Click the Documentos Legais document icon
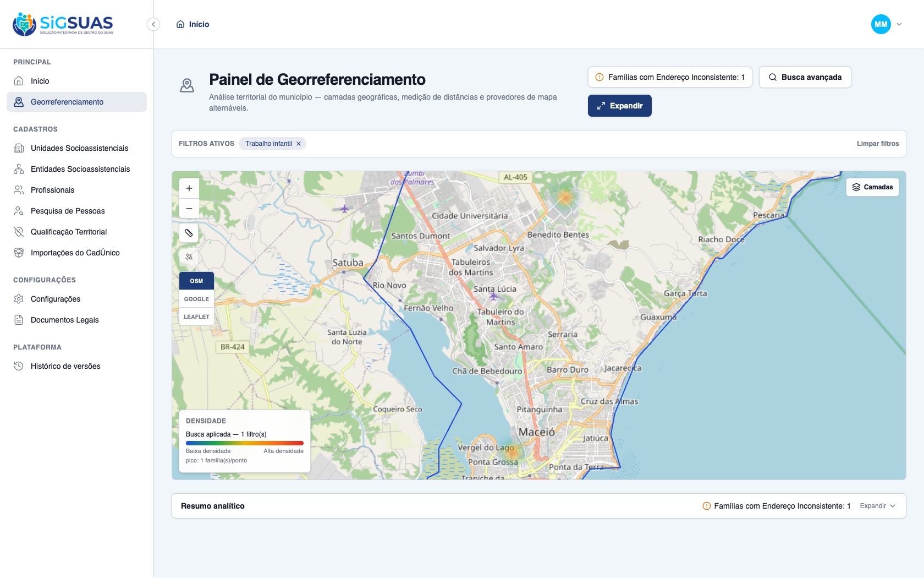 [x=19, y=320]
